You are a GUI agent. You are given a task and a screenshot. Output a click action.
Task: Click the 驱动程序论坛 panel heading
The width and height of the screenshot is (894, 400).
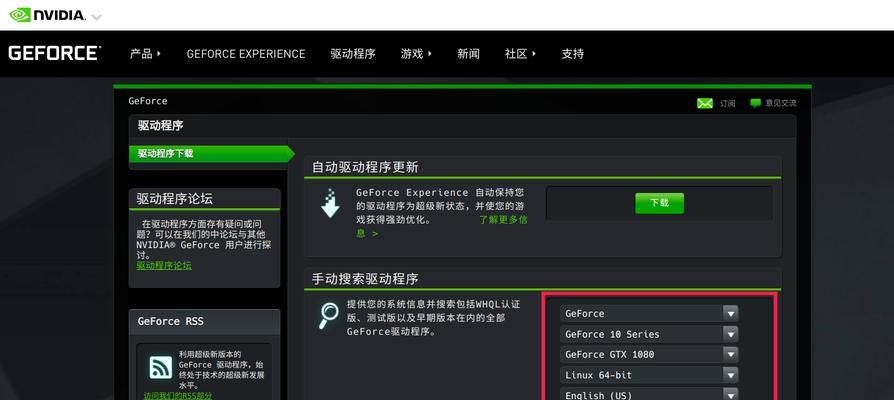pyautogui.click(x=174, y=199)
